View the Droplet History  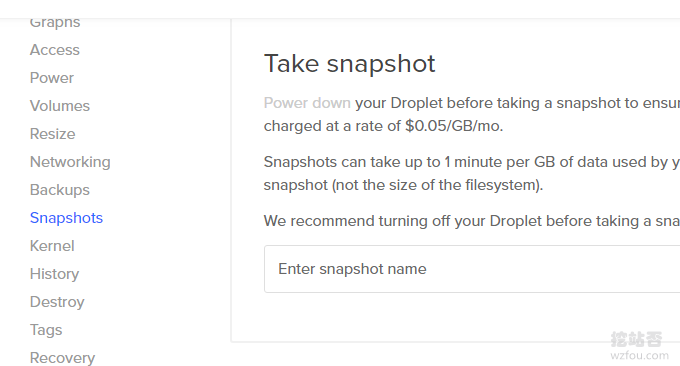(55, 274)
